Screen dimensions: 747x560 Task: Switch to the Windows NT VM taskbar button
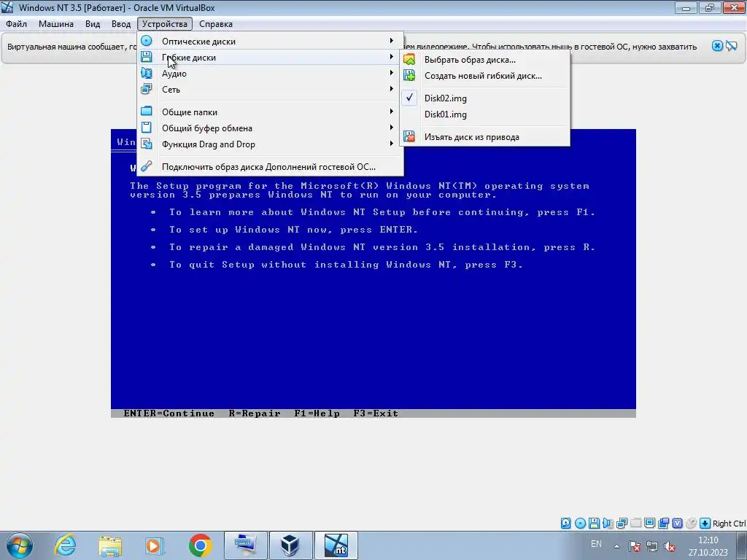point(336,545)
